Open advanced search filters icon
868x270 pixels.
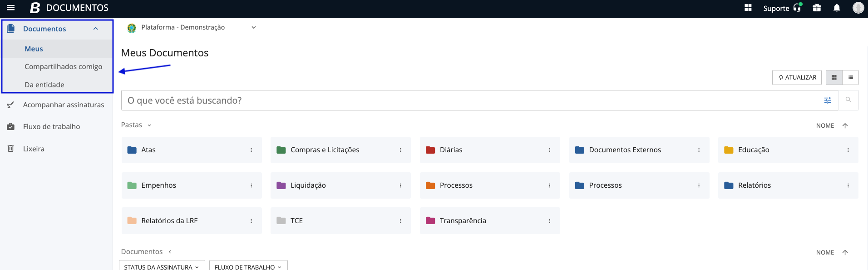[x=828, y=100]
